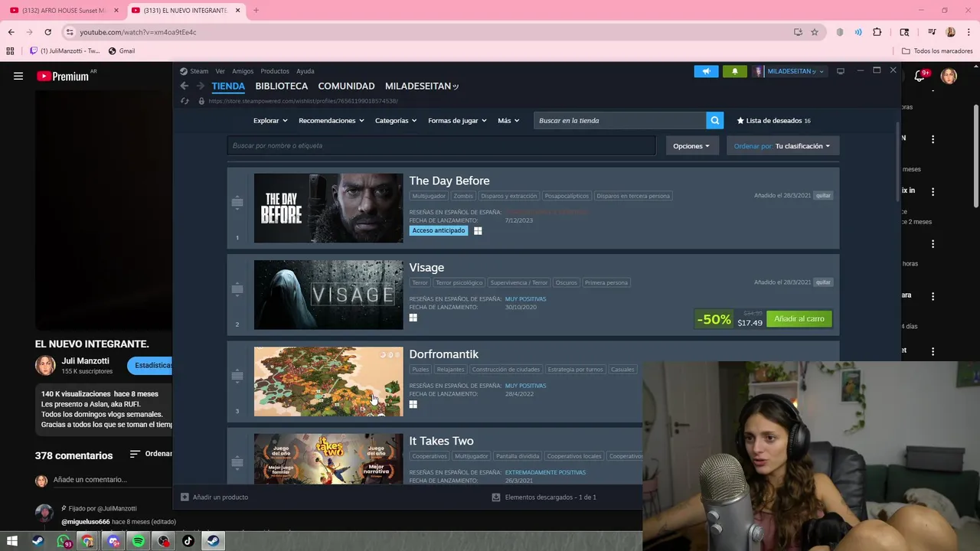Image resolution: width=980 pixels, height=551 pixels.
Task: Open the Productos menu in Steam
Action: [275, 71]
